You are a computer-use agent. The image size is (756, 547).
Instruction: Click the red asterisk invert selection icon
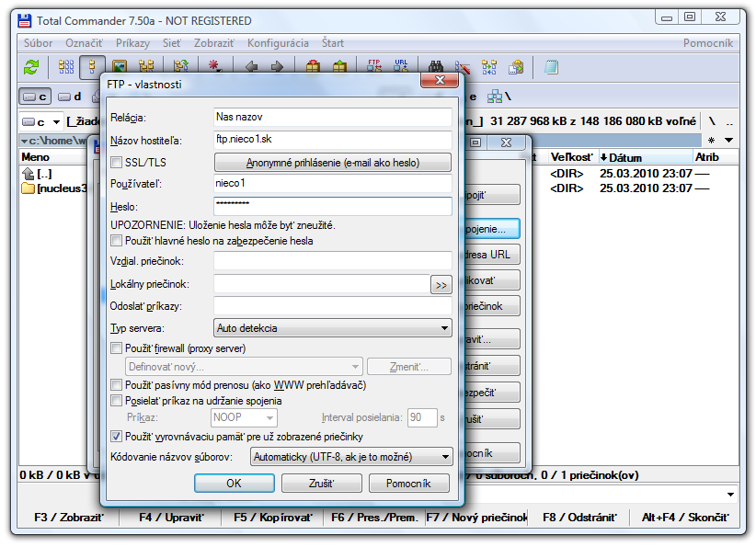click(x=213, y=66)
